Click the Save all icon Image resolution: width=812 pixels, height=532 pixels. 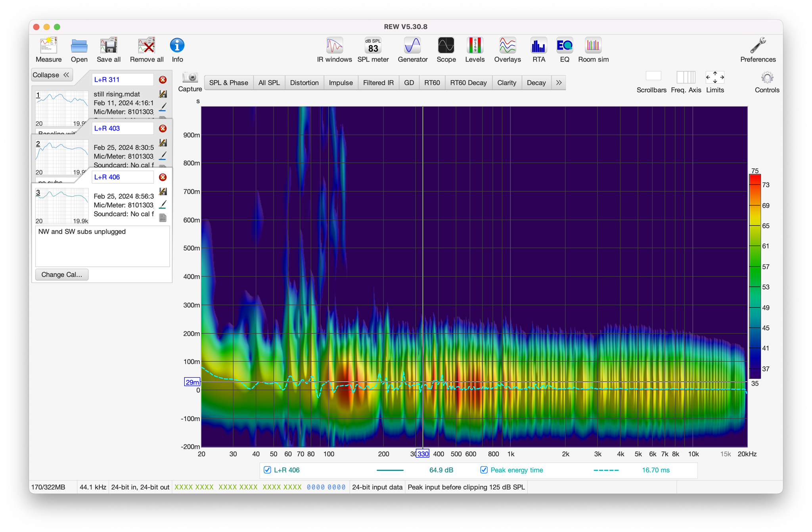click(108, 50)
